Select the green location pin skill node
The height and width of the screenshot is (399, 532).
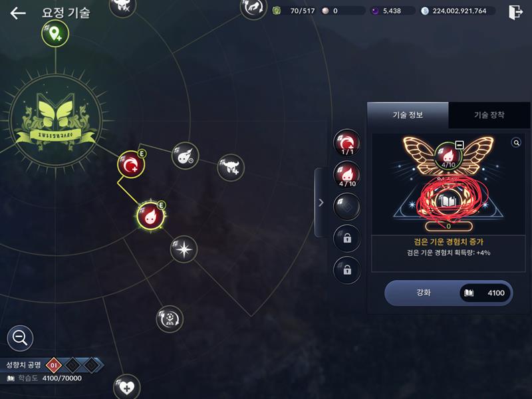(55, 34)
